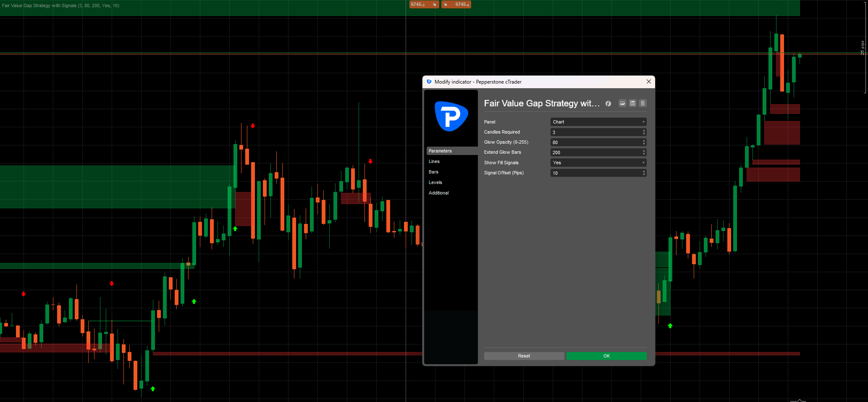Open indicator information via the info icon
Image resolution: width=868 pixels, height=402 pixels.
(x=608, y=103)
